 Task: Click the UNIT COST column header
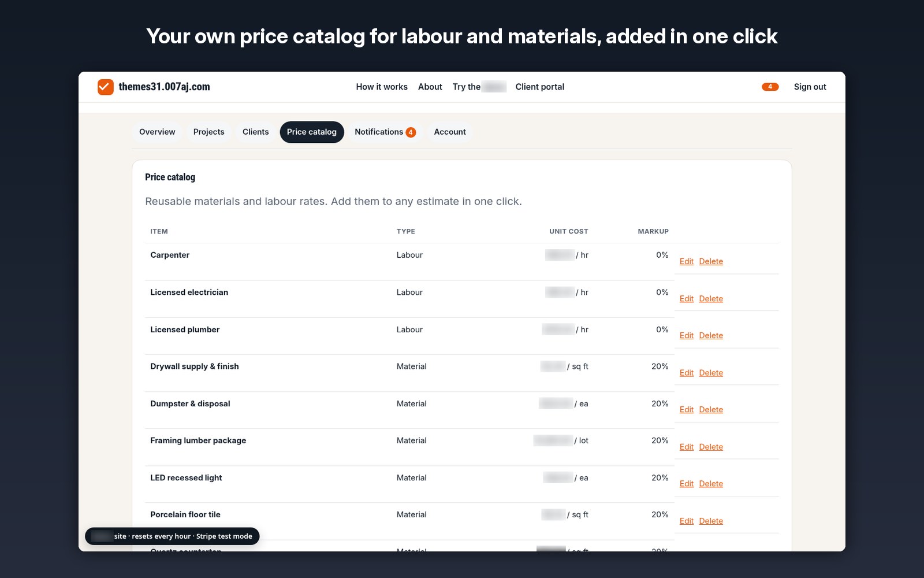pyautogui.click(x=569, y=231)
